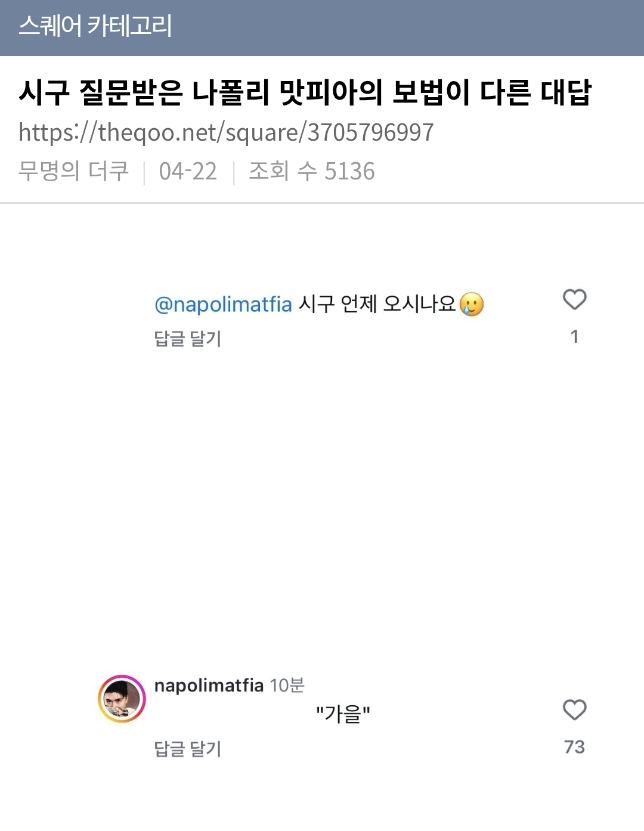This screenshot has height=831, width=644.
Task: Click the like count of 1
Action: 574,337
